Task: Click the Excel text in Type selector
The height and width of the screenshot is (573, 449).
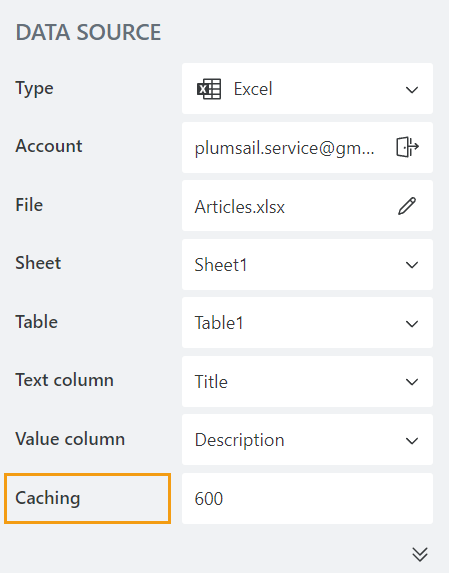Action: point(253,89)
